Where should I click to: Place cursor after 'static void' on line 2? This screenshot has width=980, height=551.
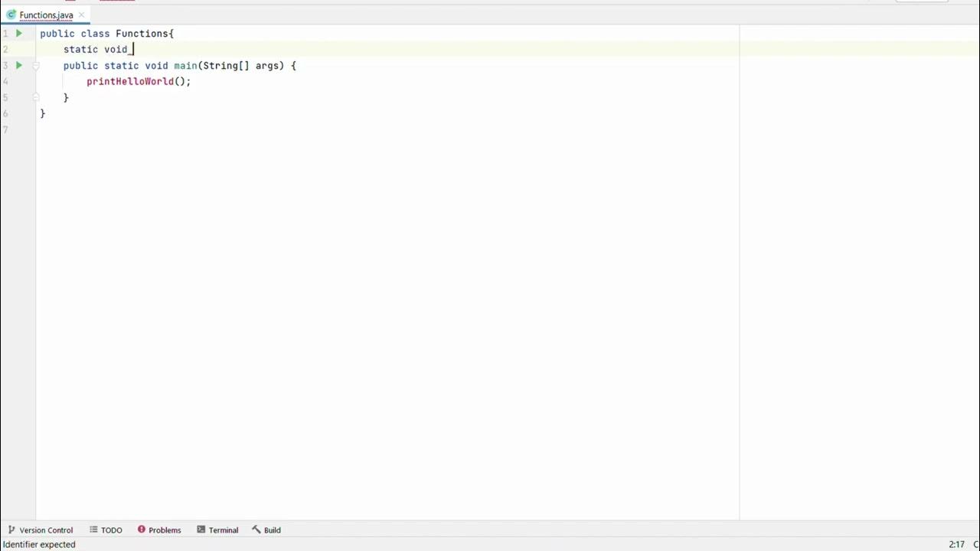(132, 50)
